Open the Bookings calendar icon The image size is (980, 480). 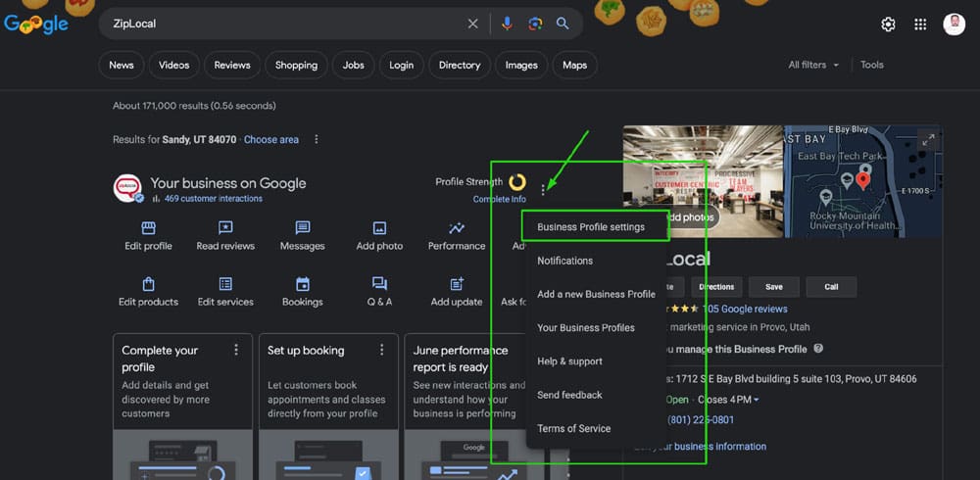coord(302,284)
